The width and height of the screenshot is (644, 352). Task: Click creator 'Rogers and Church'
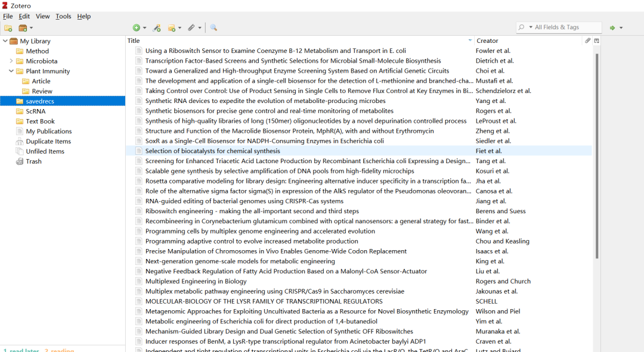(x=503, y=282)
